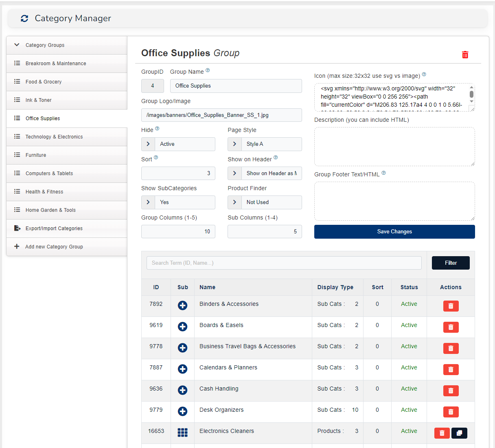Open the Product Finder dropdown
This screenshot has height=448, width=495.
coord(265,202)
